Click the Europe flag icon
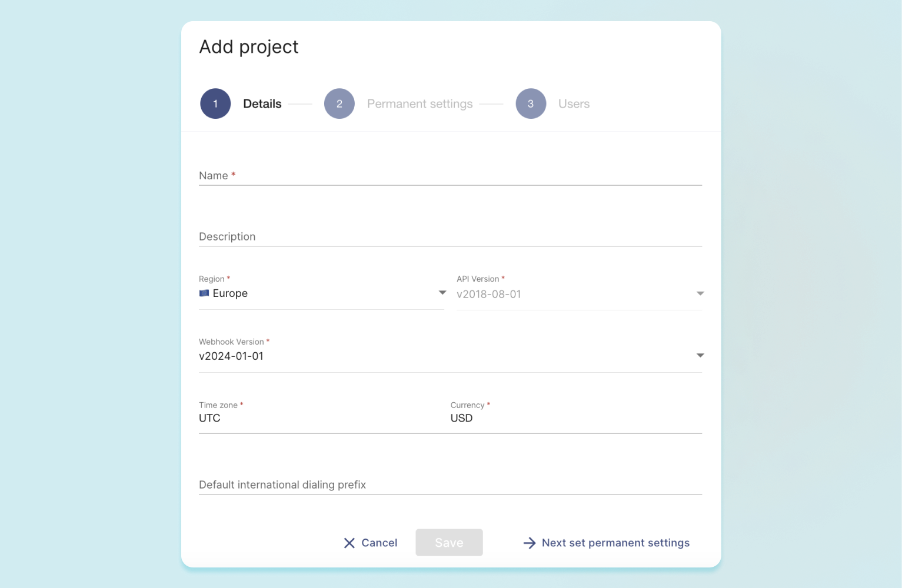Screen dimensions: 902x588 (204, 293)
